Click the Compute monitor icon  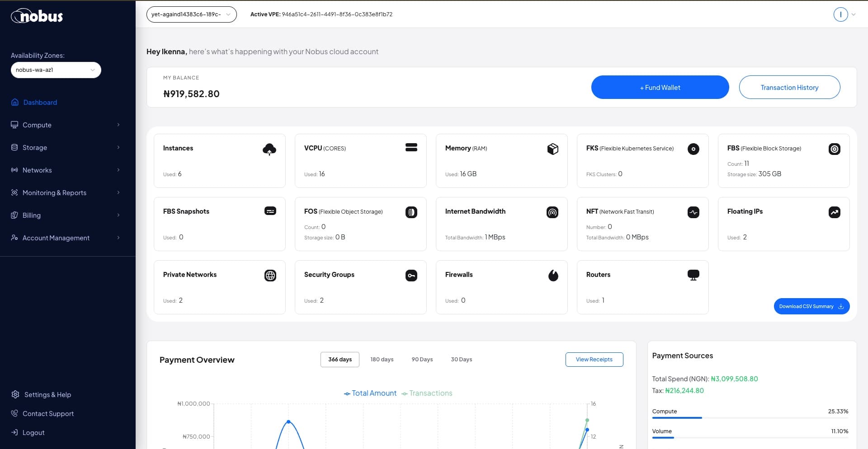click(14, 125)
